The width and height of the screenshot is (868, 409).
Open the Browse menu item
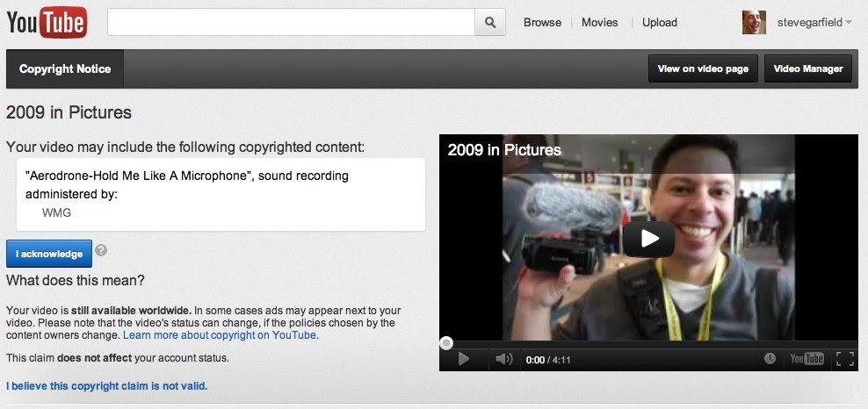tap(542, 23)
